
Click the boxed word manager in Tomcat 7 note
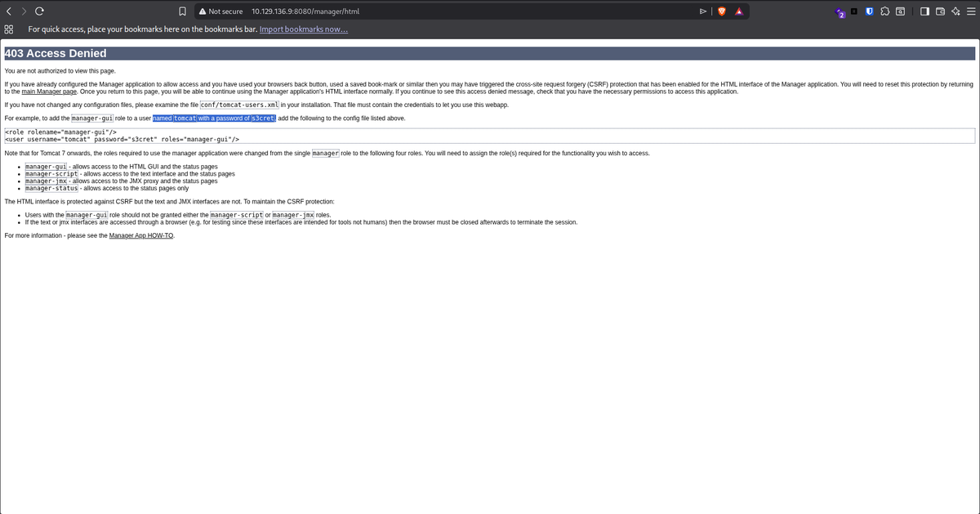(x=326, y=154)
